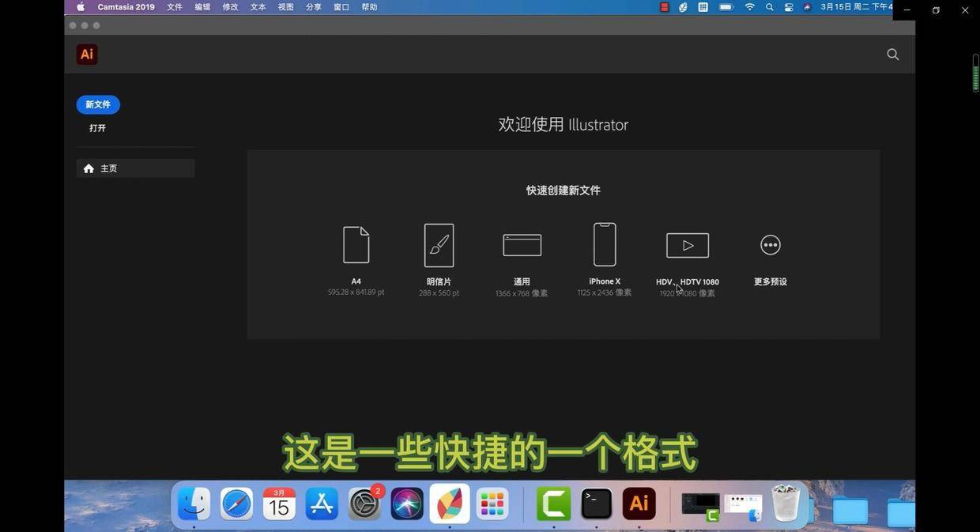Open the 编辑 menu in menu bar
This screenshot has height=532, width=980.
click(x=202, y=7)
